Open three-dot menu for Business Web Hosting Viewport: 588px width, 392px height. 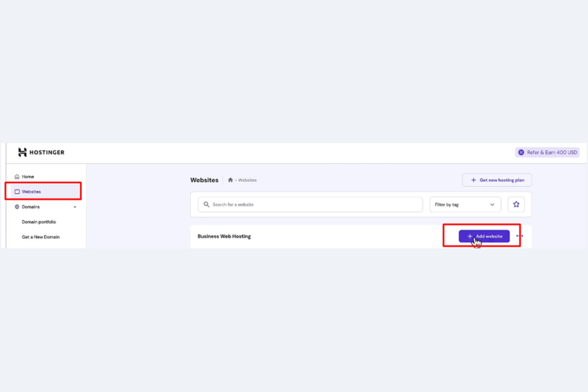pos(519,236)
